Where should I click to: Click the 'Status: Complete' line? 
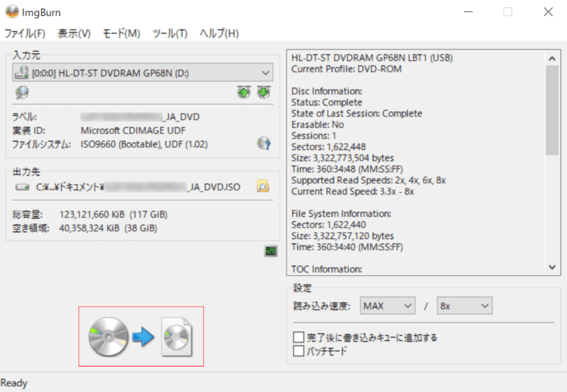point(327,102)
